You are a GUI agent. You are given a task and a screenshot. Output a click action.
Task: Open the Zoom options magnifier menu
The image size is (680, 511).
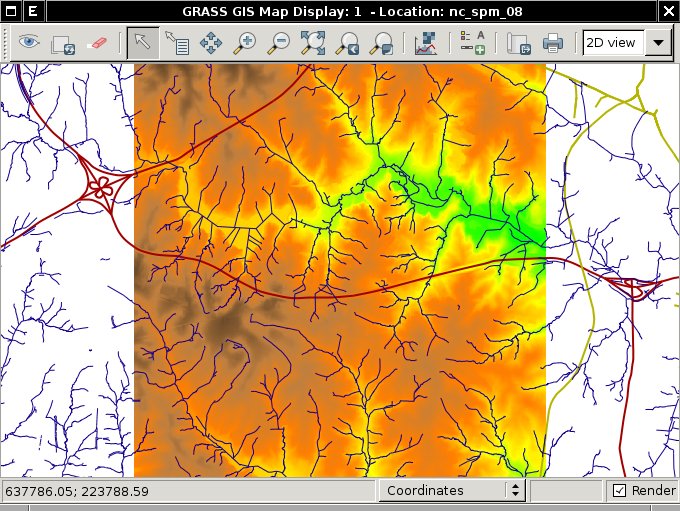[x=381, y=43]
